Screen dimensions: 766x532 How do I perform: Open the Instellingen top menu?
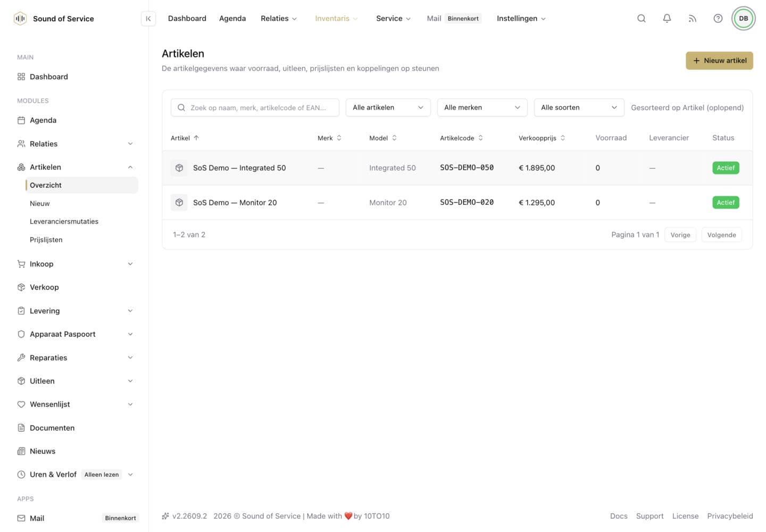click(521, 19)
